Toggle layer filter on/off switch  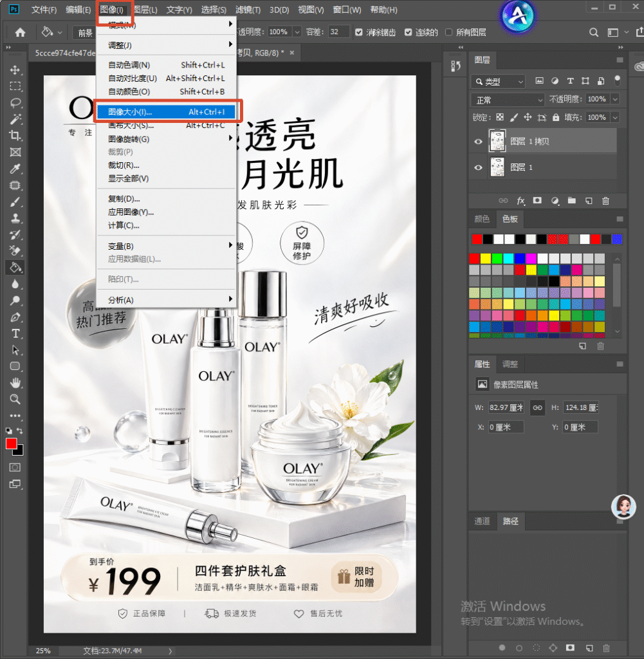click(617, 80)
